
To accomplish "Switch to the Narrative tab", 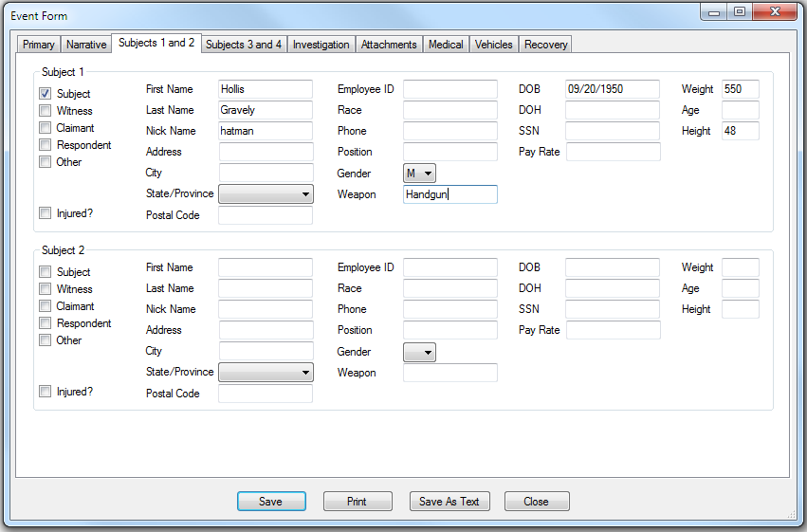I will (x=86, y=45).
